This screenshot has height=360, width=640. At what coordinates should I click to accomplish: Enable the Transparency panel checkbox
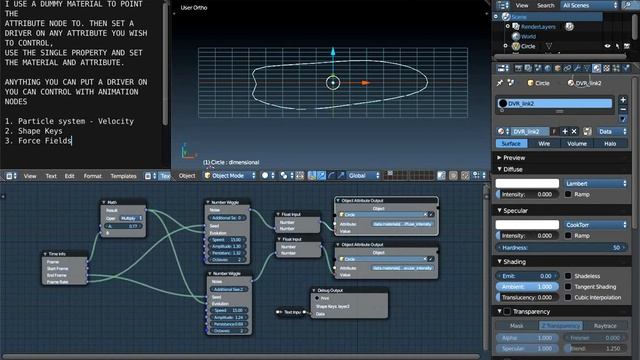(507, 311)
